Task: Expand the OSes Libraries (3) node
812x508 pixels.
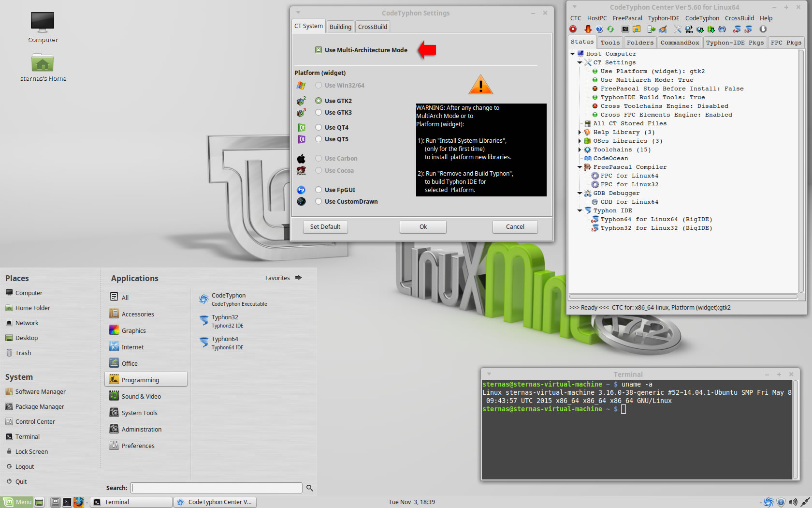Action: coord(580,141)
